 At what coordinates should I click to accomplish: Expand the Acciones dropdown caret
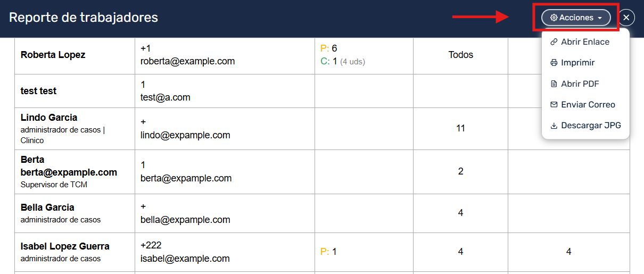(600, 18)
